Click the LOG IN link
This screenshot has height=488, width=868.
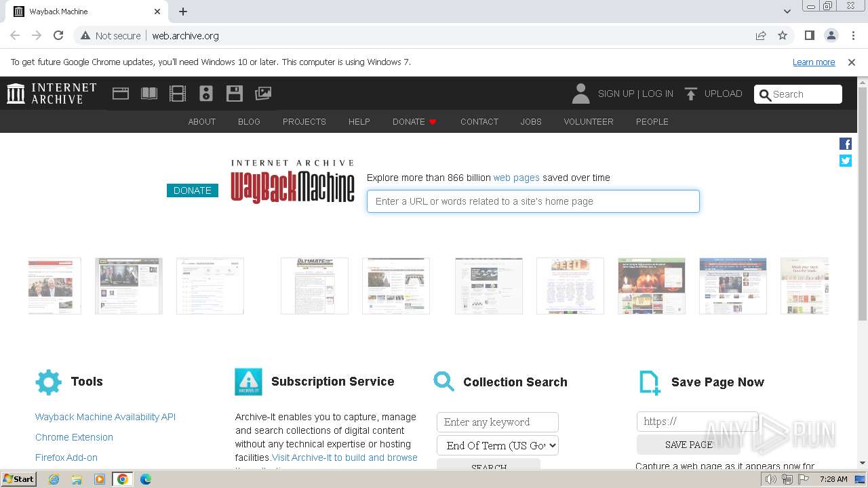658,94
